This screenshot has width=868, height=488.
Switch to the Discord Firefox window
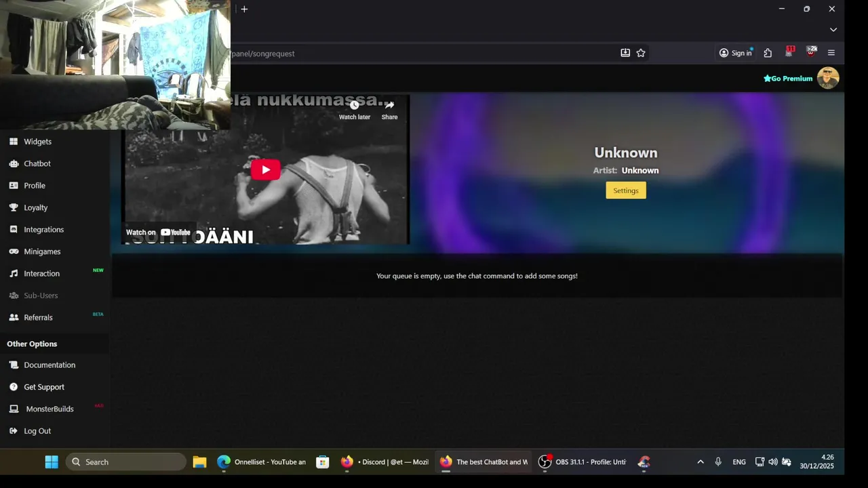pos(384,462)
